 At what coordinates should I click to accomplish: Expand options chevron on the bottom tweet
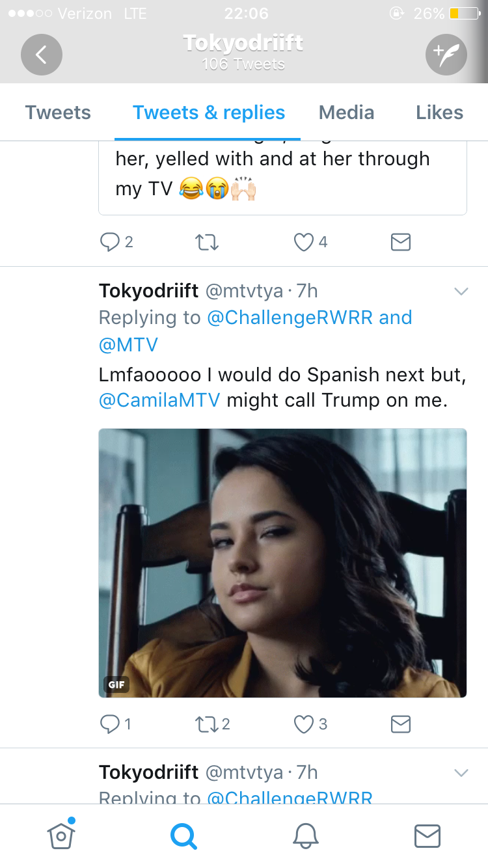[x=461, y=773]
